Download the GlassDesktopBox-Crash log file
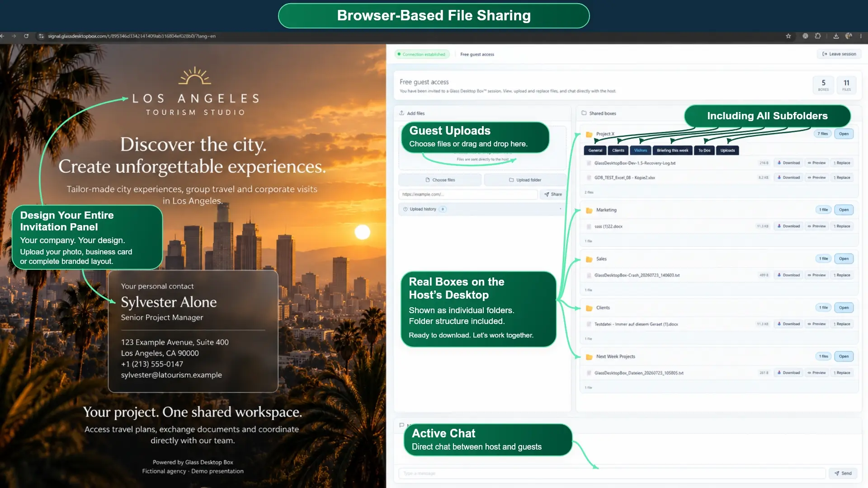The image size is (868, 488). (788, 275)
